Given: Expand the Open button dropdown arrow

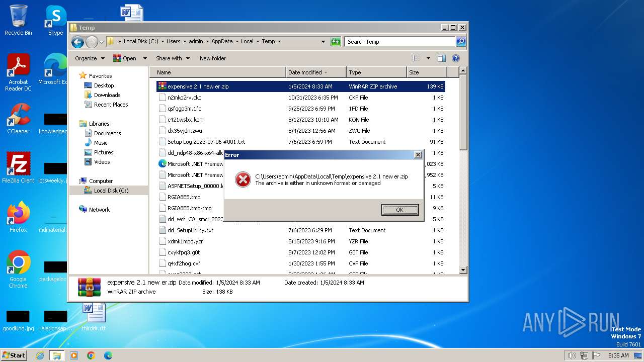Looking at the screenshot, I should (145, 58).
